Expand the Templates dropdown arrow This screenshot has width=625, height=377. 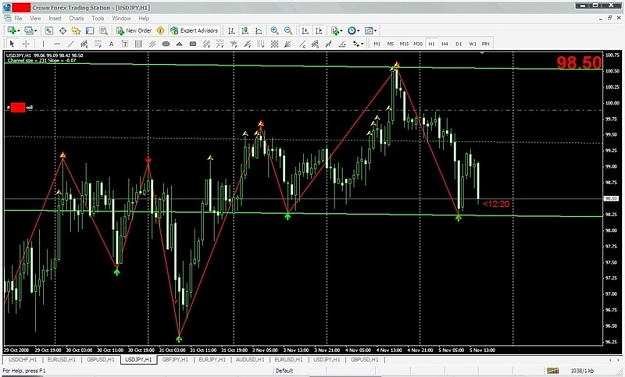(375, 31)
